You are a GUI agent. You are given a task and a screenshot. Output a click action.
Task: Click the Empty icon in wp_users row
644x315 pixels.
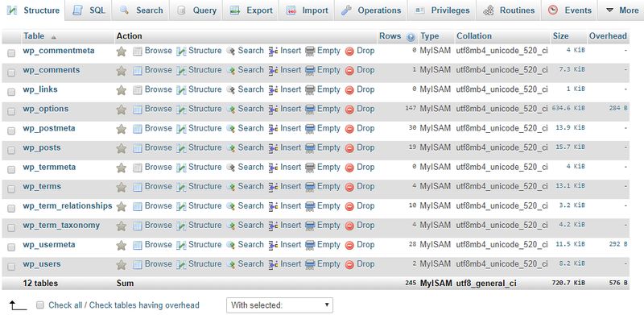310,264
